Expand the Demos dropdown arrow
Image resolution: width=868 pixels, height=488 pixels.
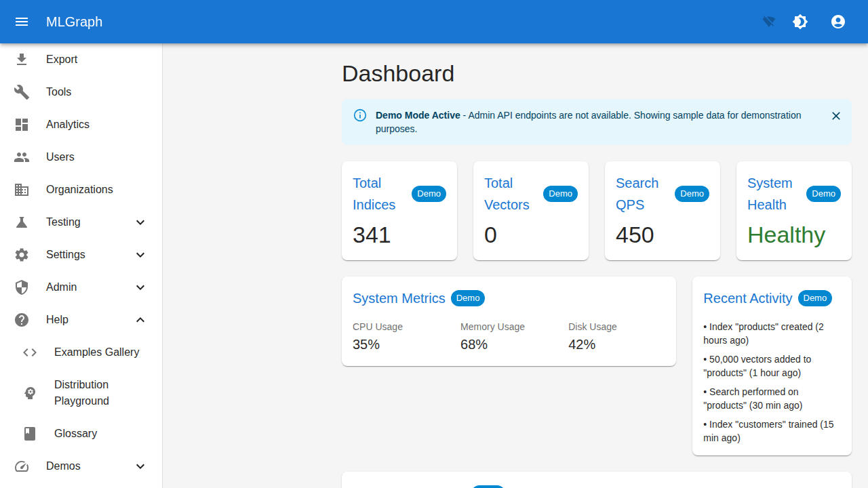click(140, 466)
